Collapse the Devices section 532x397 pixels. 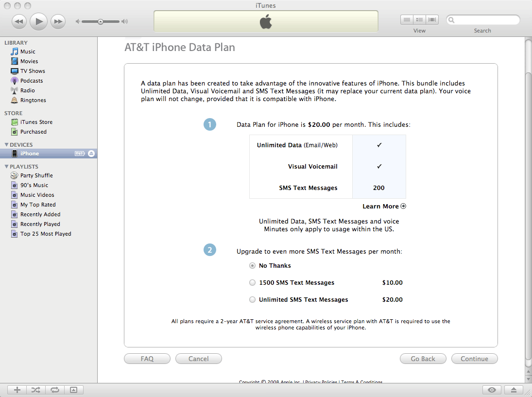[6, 144]
